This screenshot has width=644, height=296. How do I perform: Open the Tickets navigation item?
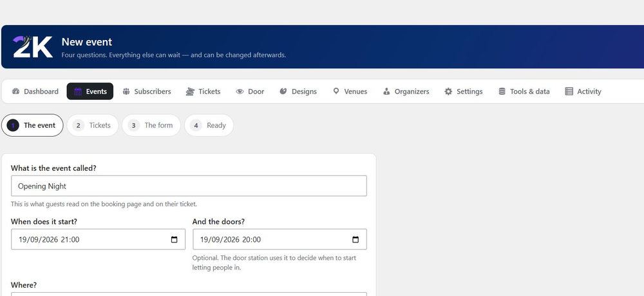(x=204, y=92)
